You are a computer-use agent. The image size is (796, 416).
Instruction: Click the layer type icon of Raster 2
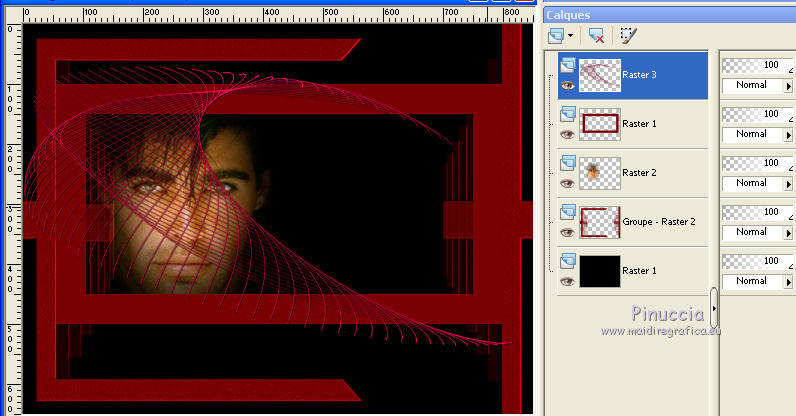click(x=567, y=164)
